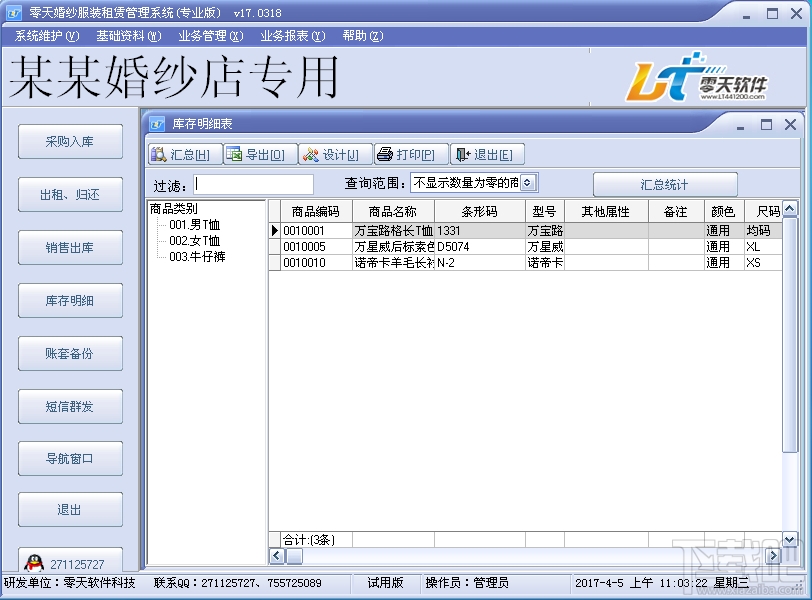This screenshot has height=600, width=812.
Task: Click the 账套备份 sidebar button
Action: (x=70, y=354)
